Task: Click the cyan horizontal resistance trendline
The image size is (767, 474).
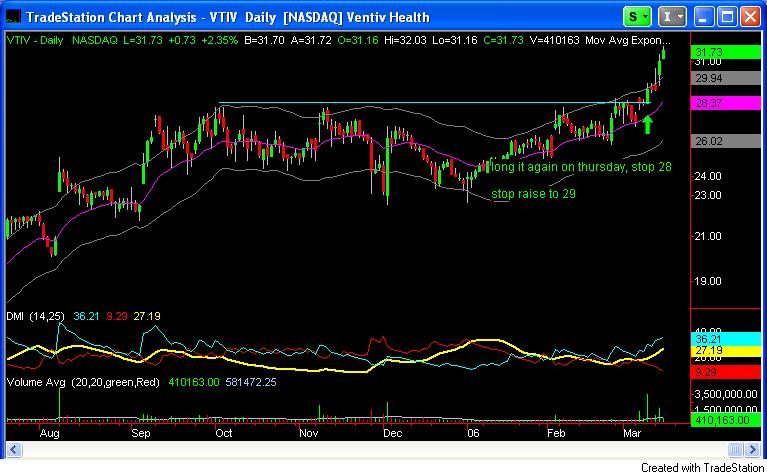Action: (x=433, y=103)
